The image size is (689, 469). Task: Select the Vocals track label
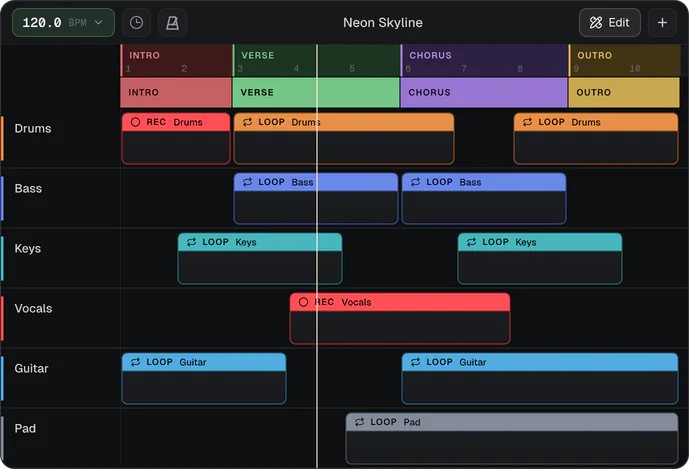pos(33,309)
